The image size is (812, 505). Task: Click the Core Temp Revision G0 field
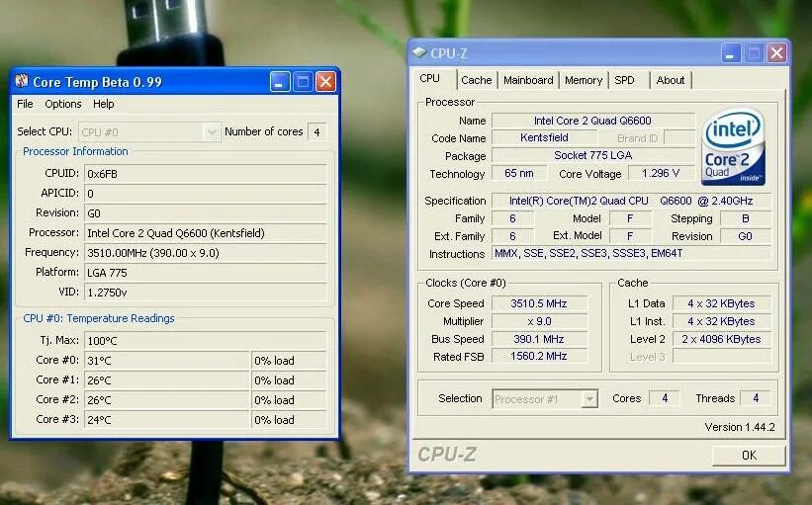click(206, 213)
